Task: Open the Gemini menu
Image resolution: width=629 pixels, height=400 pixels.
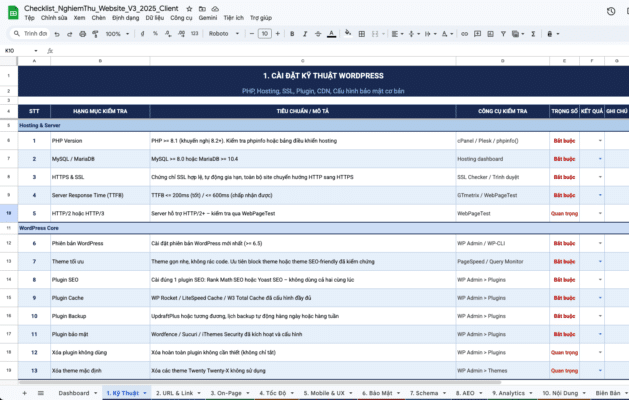Action: [x=208, y=18]
